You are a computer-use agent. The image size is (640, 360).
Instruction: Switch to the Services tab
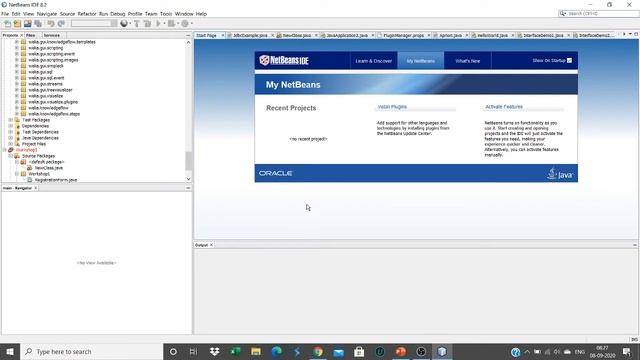[52, 36]
